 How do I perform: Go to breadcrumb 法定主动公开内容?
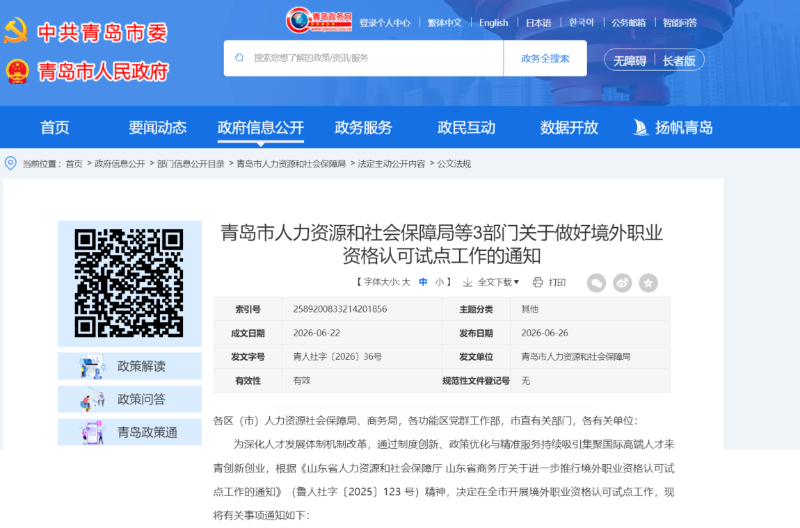point(391,164)
